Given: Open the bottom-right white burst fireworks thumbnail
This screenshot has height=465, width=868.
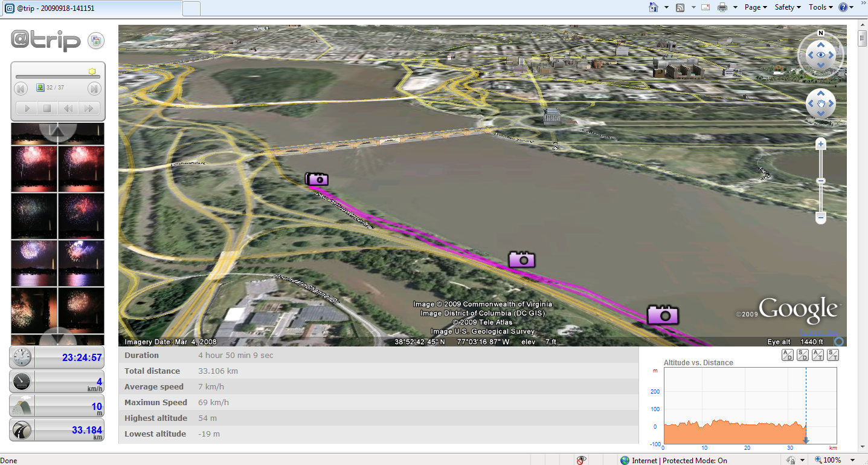Looking at the screenshot, I should pos(81,310).
